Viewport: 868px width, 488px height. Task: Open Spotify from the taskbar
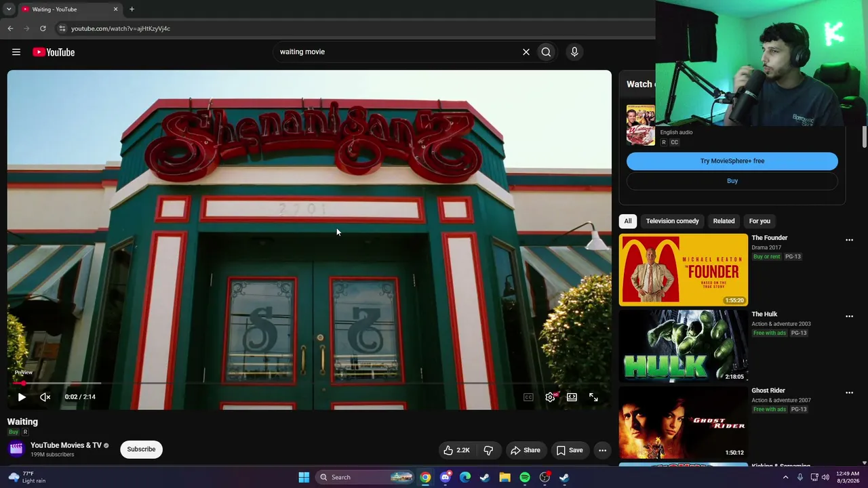[525, 477]
